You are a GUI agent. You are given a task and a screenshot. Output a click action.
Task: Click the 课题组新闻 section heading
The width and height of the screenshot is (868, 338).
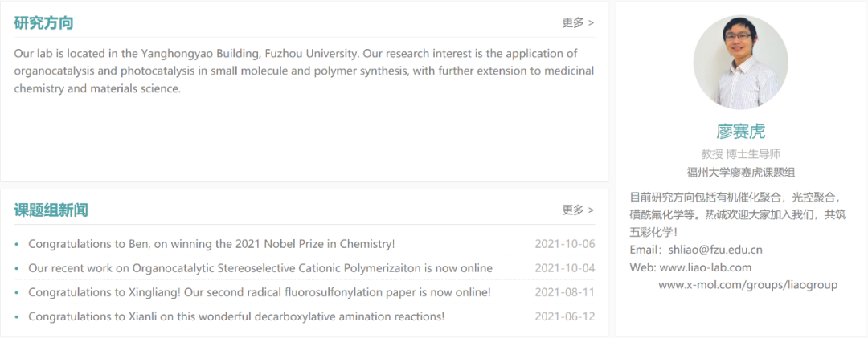51,210
